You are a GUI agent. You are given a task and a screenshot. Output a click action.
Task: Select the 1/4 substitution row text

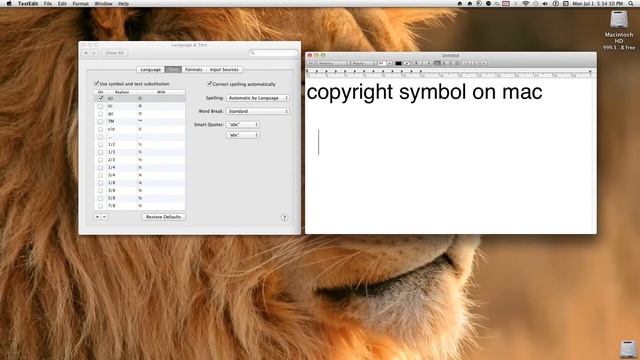[111, 167]
